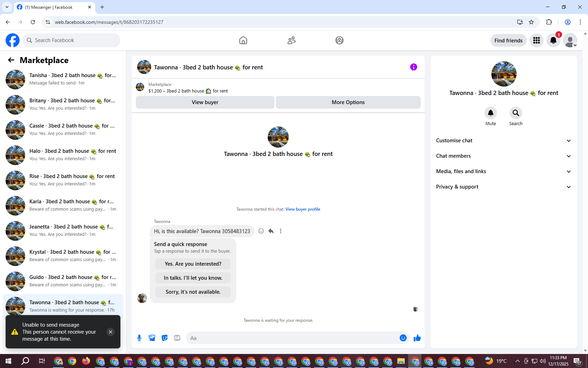Mute this Tawonna chat
Viewport: 588px width, 368px height.
click(x=491, y=113)
